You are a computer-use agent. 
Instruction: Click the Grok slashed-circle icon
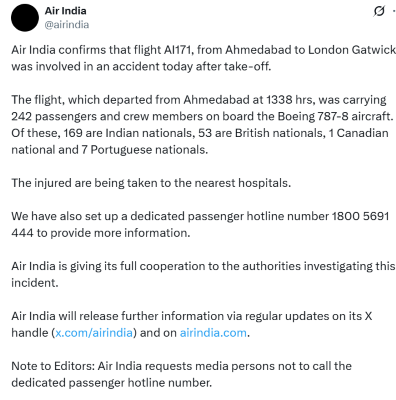379,11
